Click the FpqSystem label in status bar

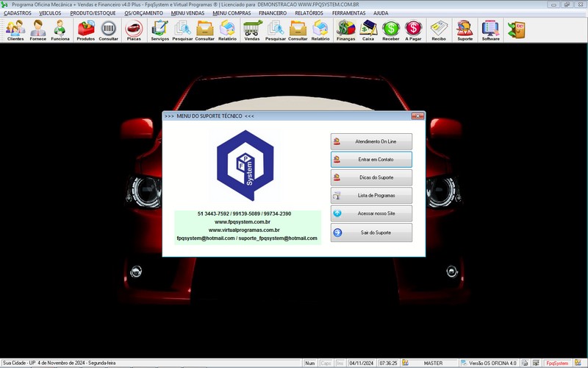pos(557,363)
